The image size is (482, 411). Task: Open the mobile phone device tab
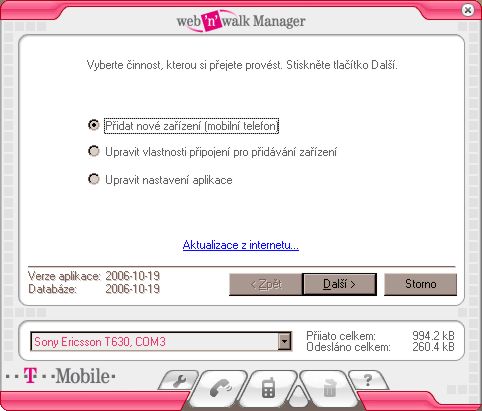coord(268,388)
